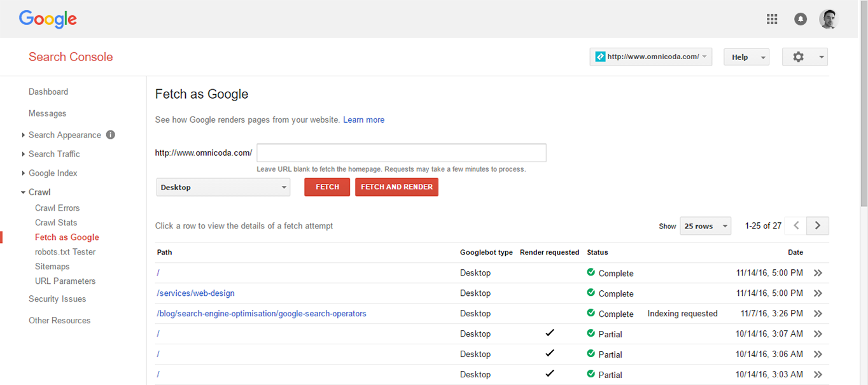Screen dimensions: 868x385
Task: Open Dashboard in sidebar
Action: click(48, 92)
